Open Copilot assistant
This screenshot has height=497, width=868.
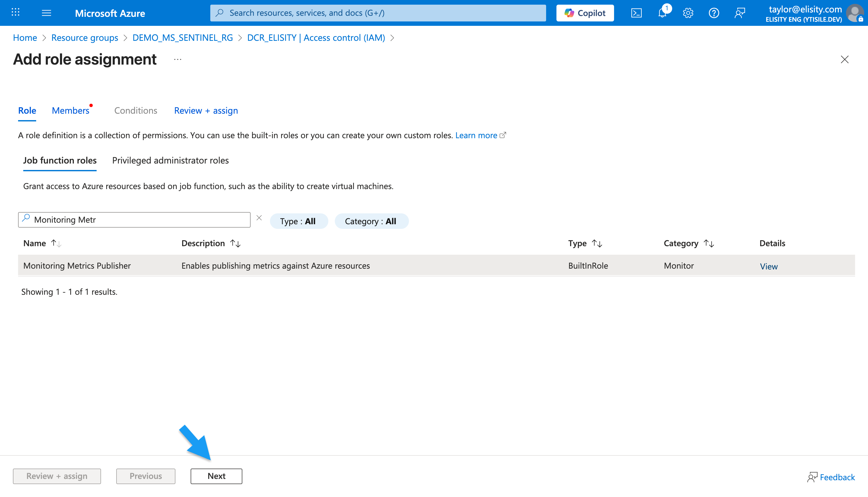(x=585, y=13)
